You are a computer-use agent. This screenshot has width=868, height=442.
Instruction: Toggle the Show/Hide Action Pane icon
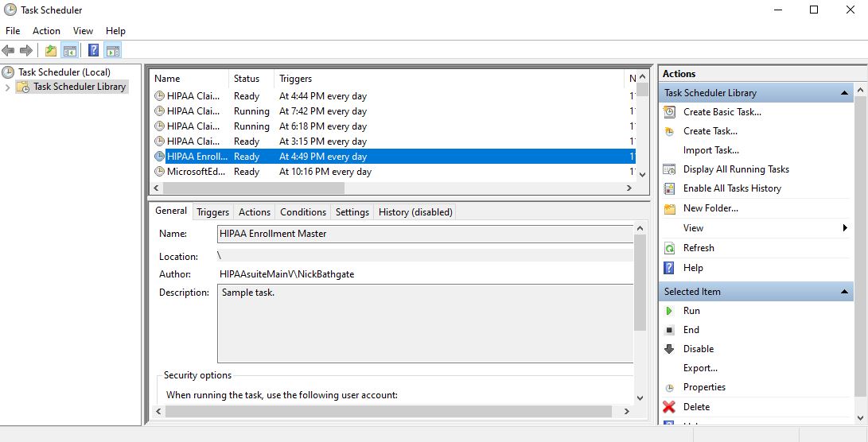(x=112, y=51)
